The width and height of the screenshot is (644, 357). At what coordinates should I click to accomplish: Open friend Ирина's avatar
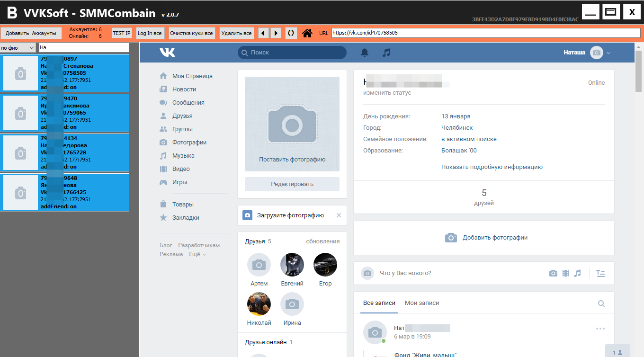point(292,304)
